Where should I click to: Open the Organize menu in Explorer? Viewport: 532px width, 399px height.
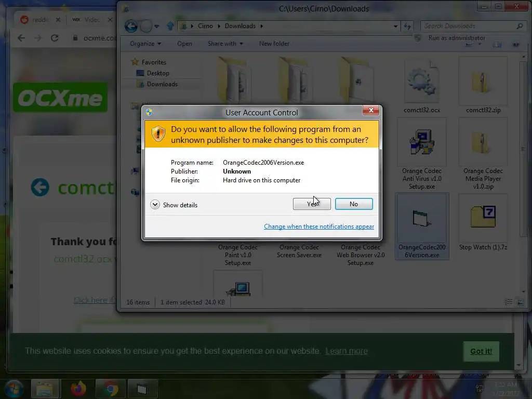[x=145, y=44]
